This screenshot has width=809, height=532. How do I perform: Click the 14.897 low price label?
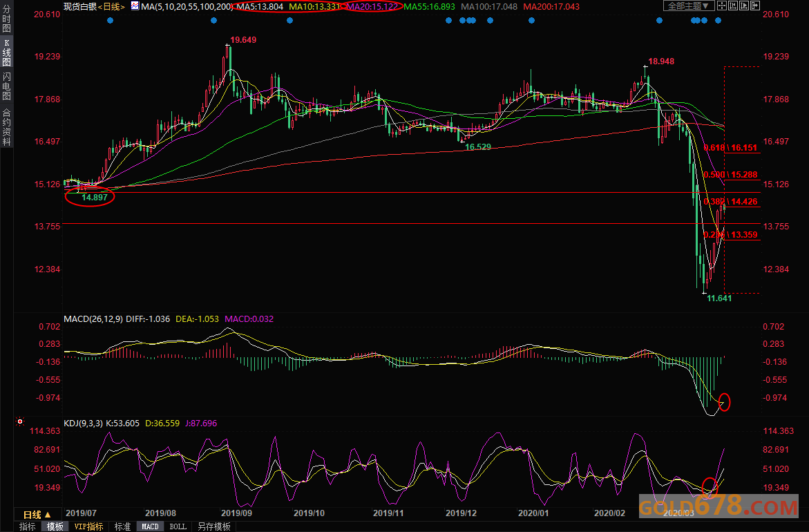tap(95, 197)
